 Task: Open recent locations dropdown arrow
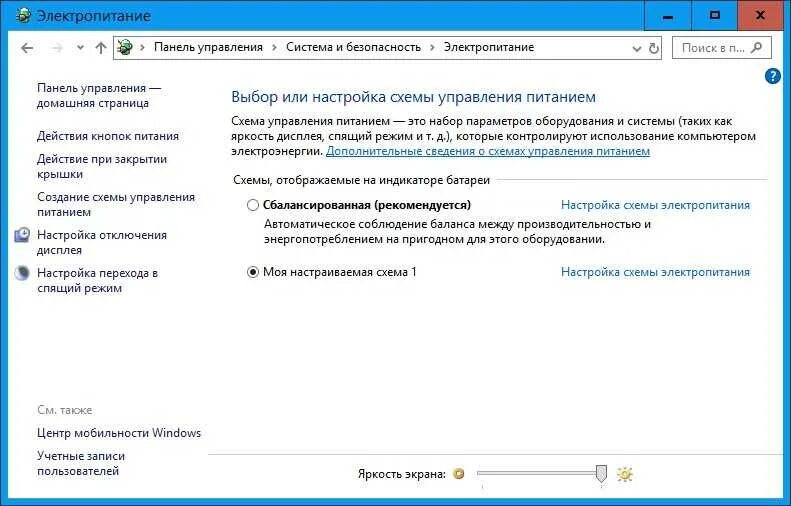tap(80, 48)
